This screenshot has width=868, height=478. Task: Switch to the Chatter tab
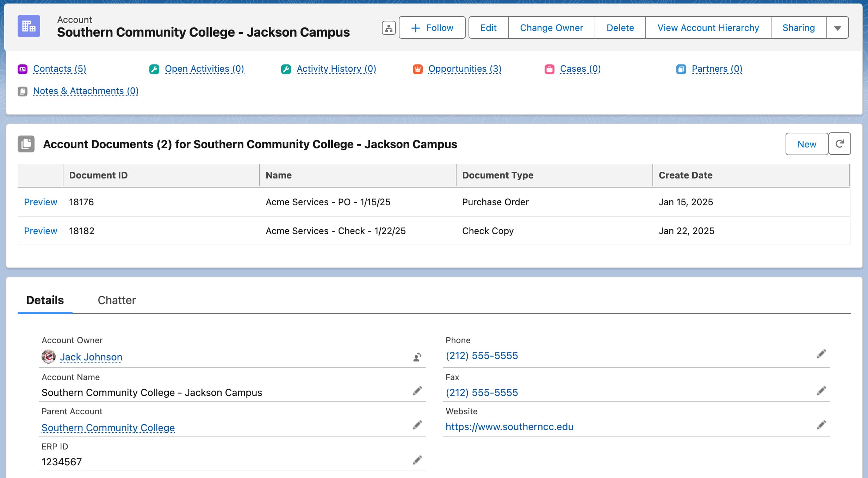(117, 300)
